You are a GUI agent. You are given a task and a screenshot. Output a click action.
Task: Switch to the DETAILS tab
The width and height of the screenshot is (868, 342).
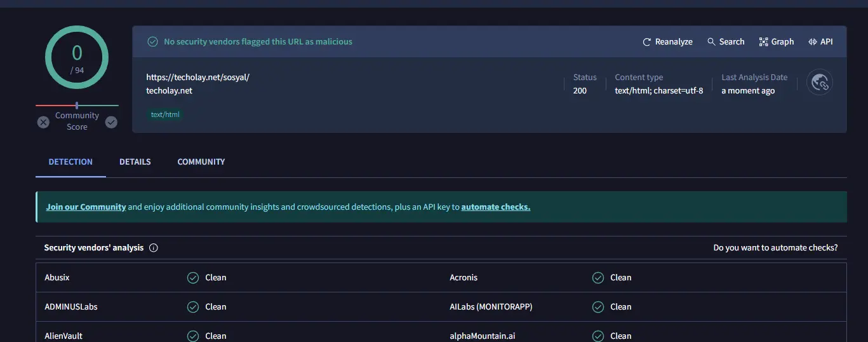coord(135,162)
